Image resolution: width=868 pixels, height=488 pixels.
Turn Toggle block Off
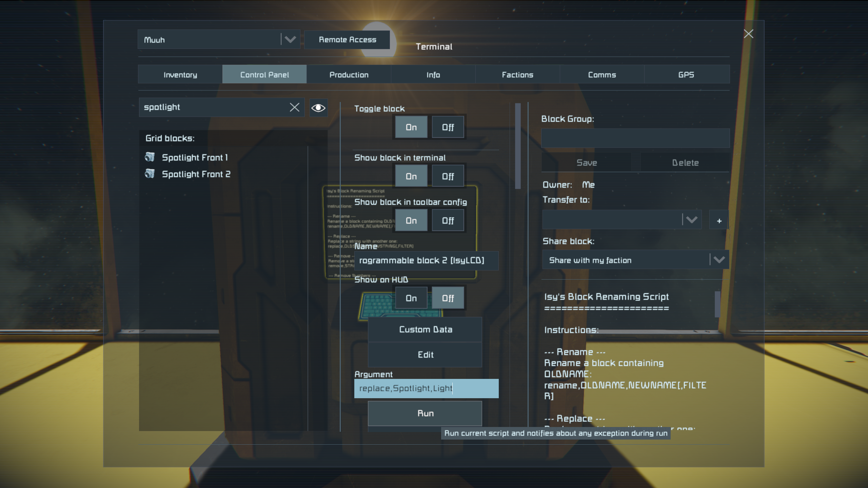[448, 127]
